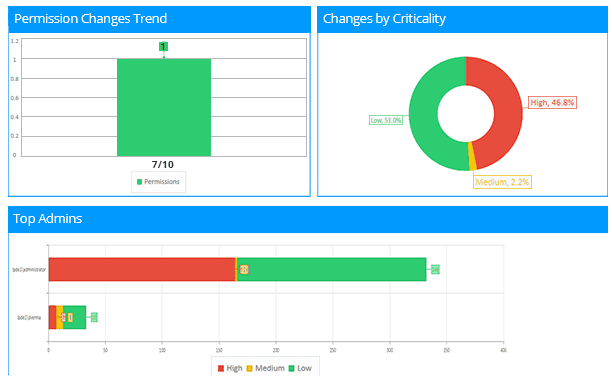Viewport: 612px width, 382px height.
Task: Toggle High series in Top Admins legend
Action: click(x=230, y=368)
